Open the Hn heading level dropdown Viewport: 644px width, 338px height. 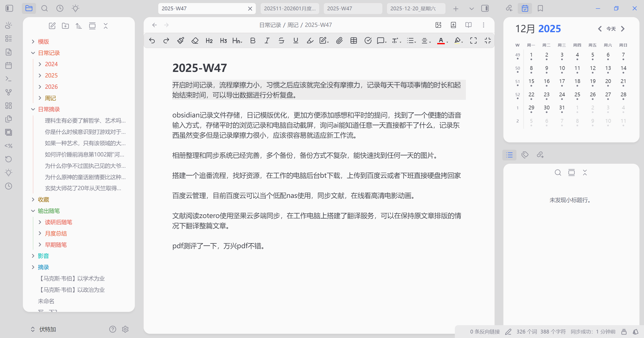237,40
